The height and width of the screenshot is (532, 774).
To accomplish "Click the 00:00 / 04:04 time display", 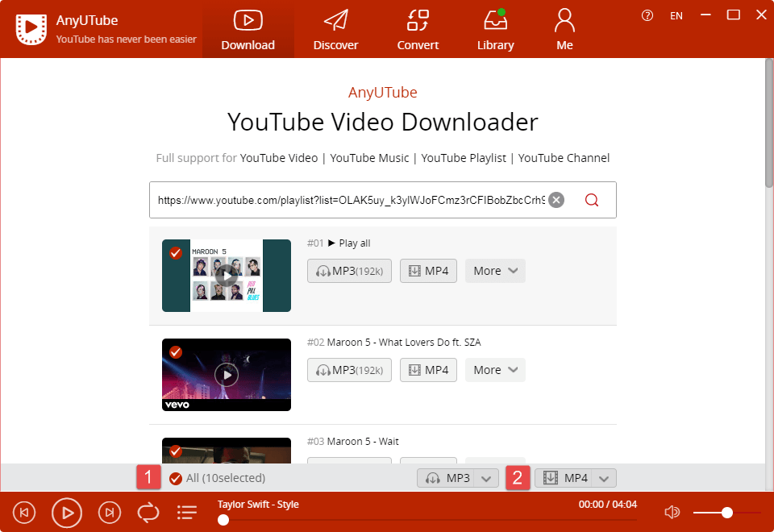I will point(608,505).
